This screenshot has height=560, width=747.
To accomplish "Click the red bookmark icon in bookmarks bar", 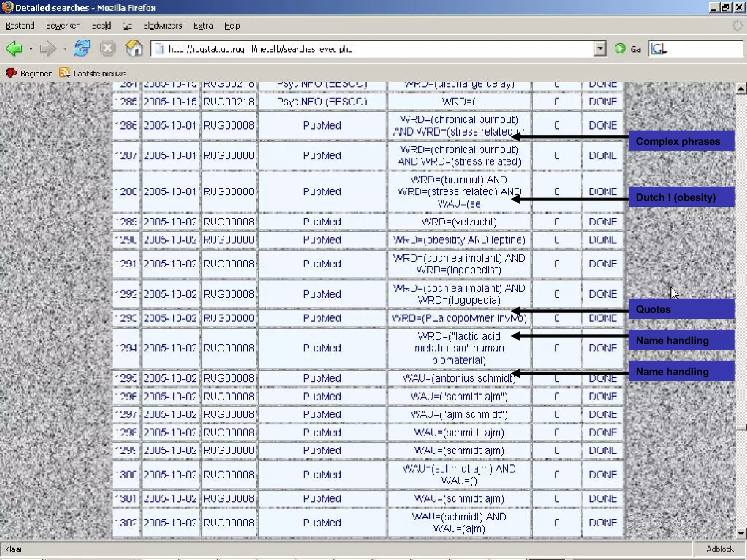I will pyautogui.click(x=11, y=73).
